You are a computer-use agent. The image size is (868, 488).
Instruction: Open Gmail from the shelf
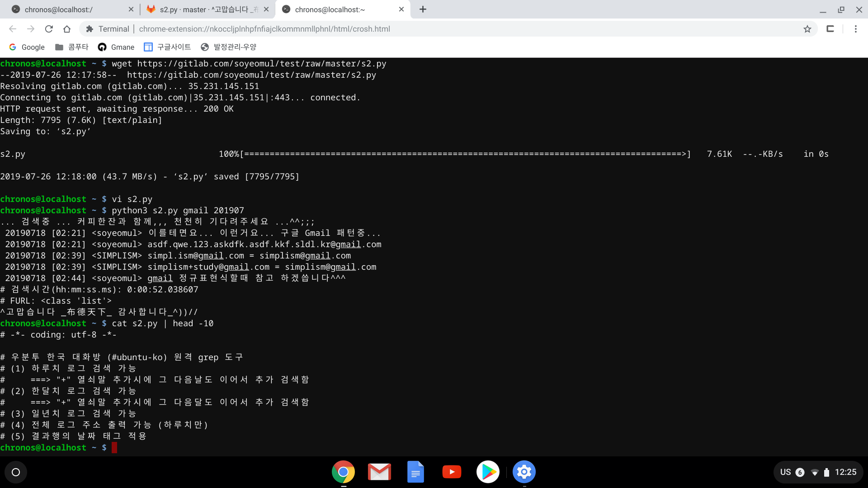point(379,472)
